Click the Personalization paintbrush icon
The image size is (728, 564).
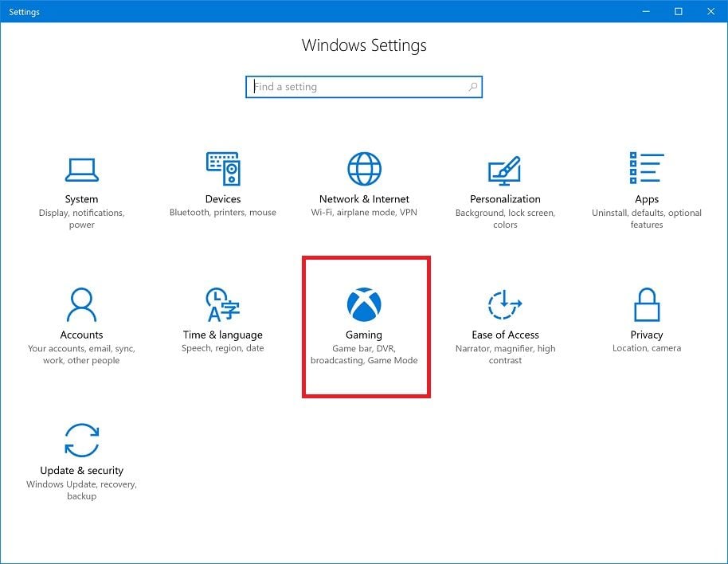(x=505, y=169)
